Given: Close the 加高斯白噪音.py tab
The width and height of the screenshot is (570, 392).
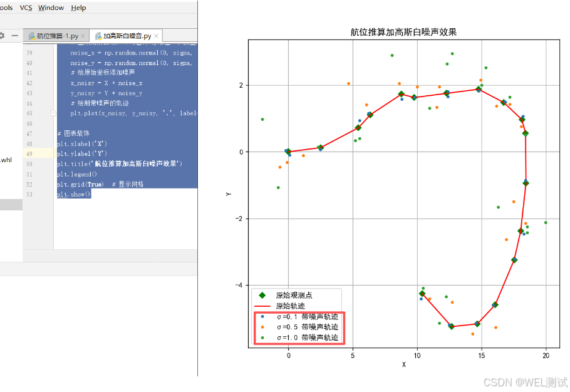Looking at the screenshot, I should (156, 36).
